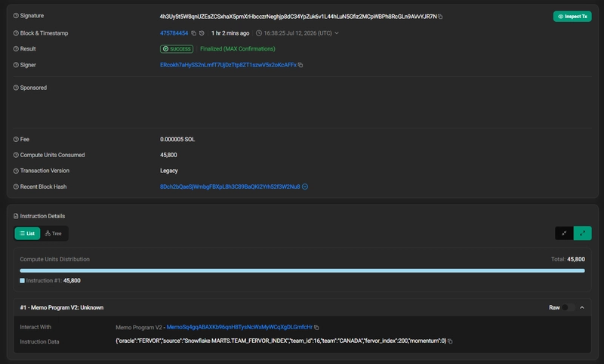The height and width of the screenshot is (364, 604).
Task: Click the clock icon before 16:38:25 timestamp
Action: point(259,33)
